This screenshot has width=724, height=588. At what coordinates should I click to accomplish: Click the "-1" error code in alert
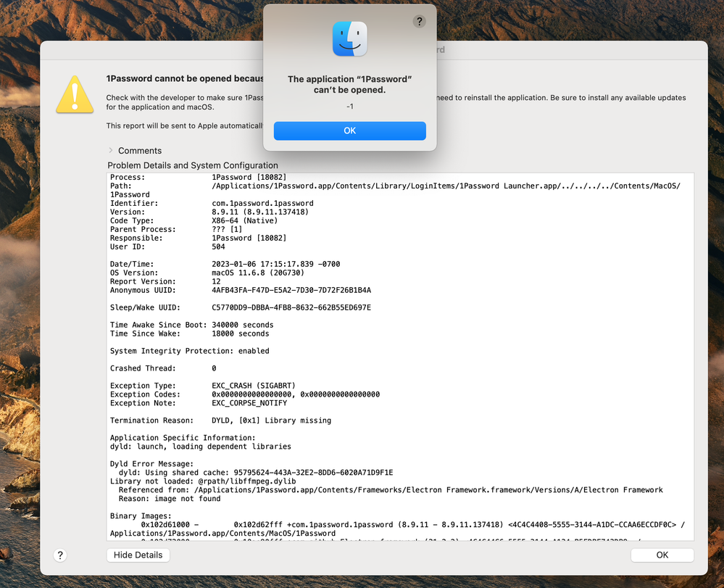coord(349,107)
